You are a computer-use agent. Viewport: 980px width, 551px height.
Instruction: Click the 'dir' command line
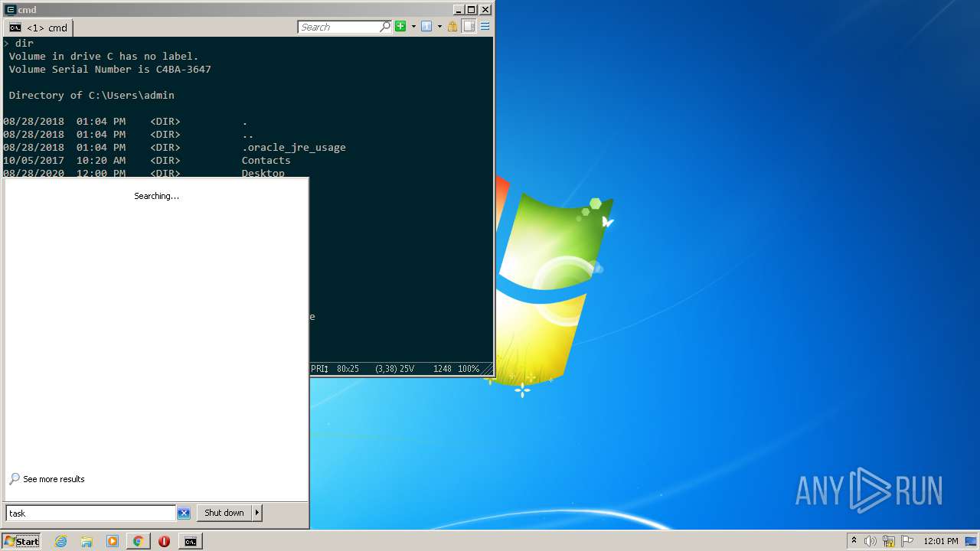click(x=24, y=43)
